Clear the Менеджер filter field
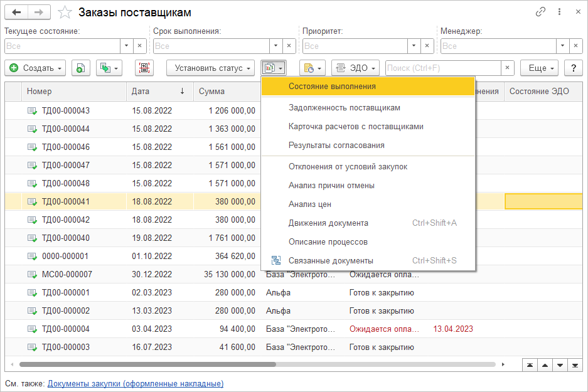 coord(577,46)
